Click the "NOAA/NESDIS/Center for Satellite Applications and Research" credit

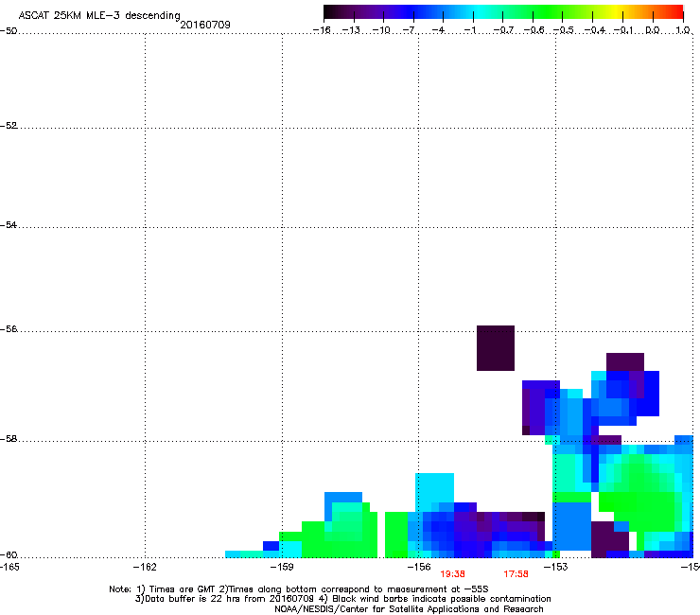[x=409, y=608]
